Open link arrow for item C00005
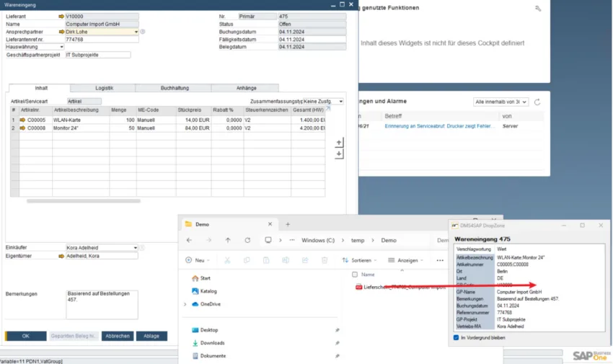613x364 pixels. (x=22, y=120)
